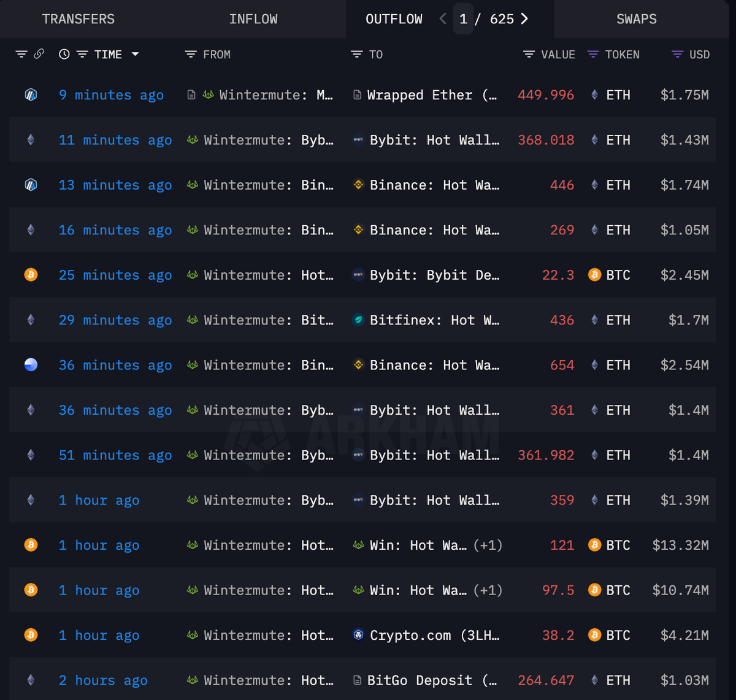This screenshot has height=700, width=736.
Task: Click ETH token in 449.996 row
Action: point(618,95)
